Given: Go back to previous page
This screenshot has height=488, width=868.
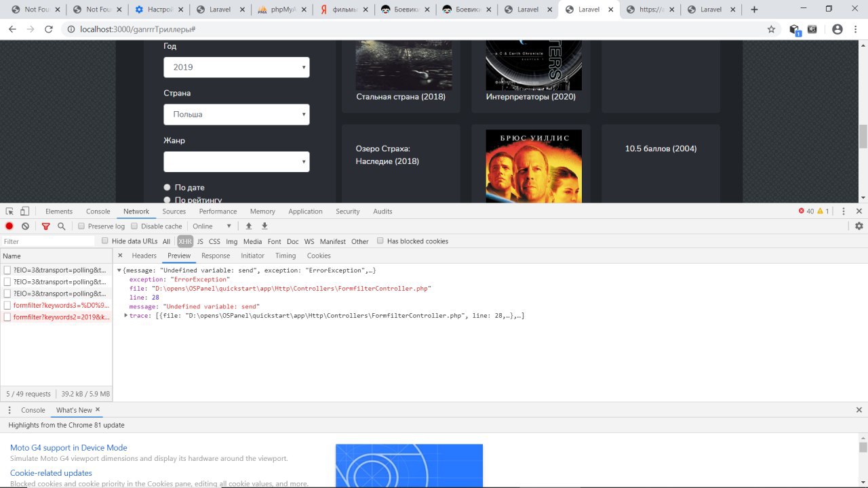Looking at the screenshot, I should click(x=12, y=29).
